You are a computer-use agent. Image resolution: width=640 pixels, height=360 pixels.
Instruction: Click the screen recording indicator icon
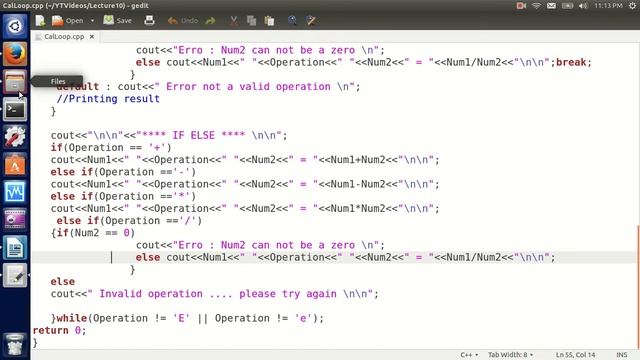521,6
